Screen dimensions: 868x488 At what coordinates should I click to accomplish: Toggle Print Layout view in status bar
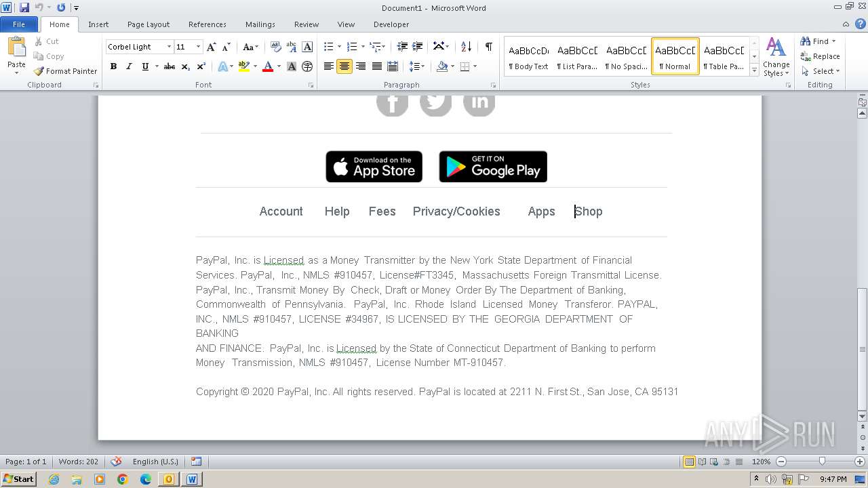(690, 462)
